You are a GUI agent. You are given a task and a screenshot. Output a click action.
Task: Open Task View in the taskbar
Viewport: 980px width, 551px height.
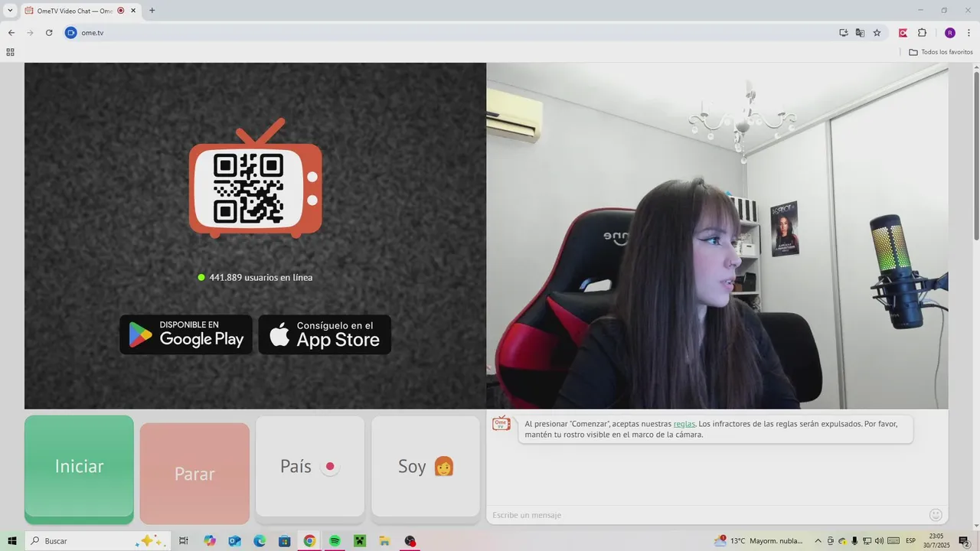pos(184,541)
